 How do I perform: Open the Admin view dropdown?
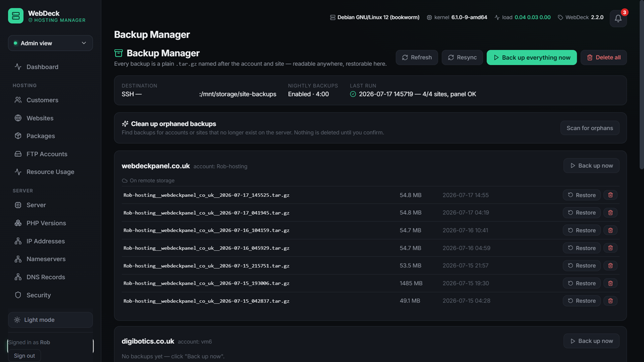50,43
